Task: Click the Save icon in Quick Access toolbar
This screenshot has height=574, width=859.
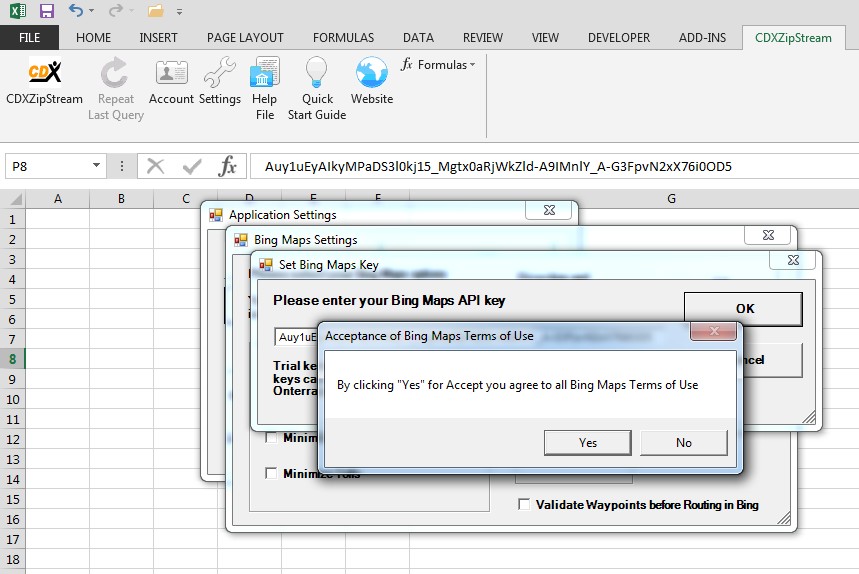Action: tap(47, 10)
